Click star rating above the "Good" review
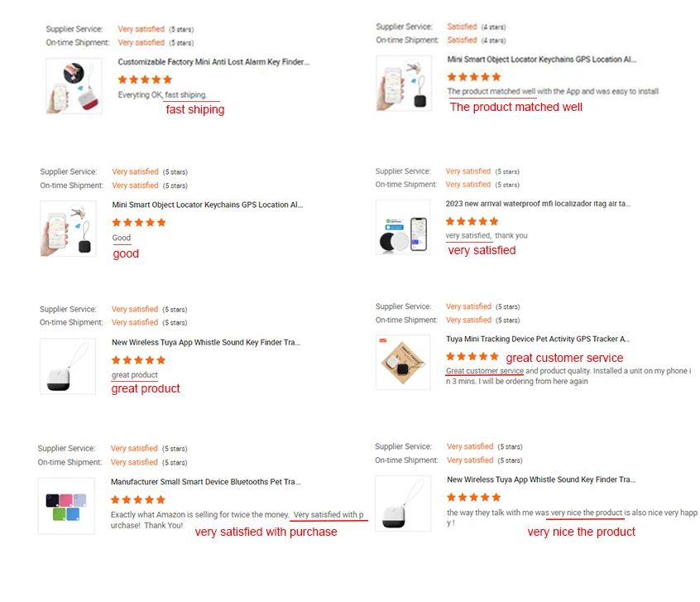 (x=139, y=223)
